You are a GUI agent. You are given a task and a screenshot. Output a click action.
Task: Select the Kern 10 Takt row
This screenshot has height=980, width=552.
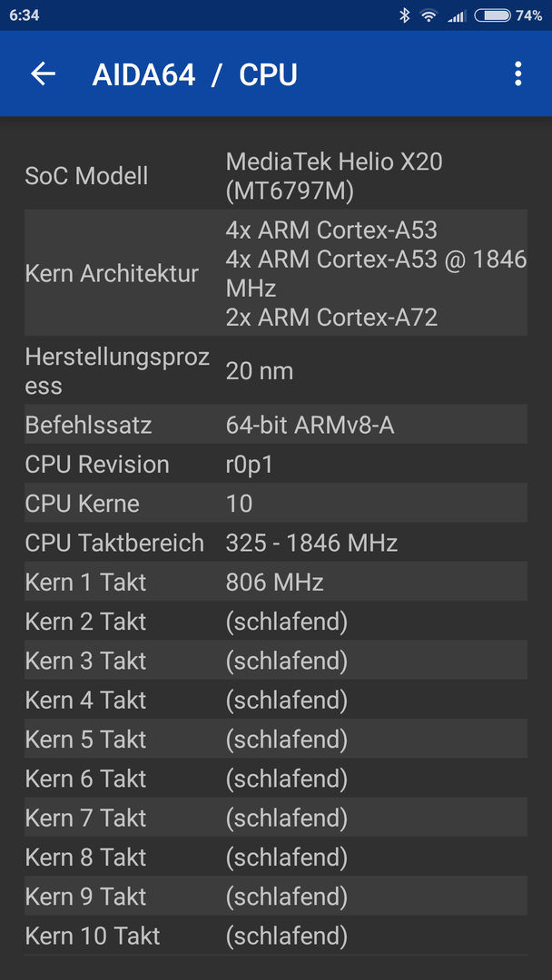[x=276, y=936]
